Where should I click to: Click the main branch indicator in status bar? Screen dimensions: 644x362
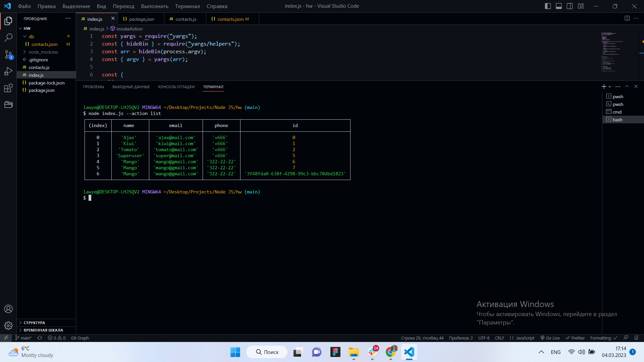[23, 338]
